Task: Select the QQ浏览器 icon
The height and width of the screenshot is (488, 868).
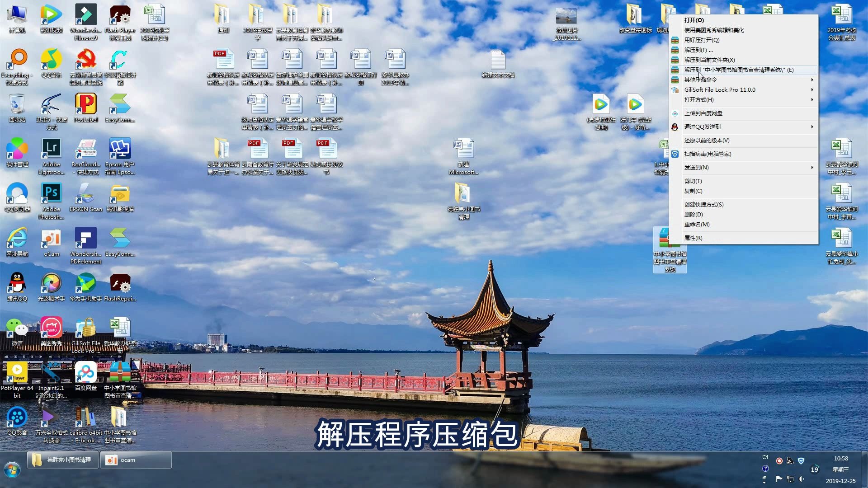Action: [17, 198]
